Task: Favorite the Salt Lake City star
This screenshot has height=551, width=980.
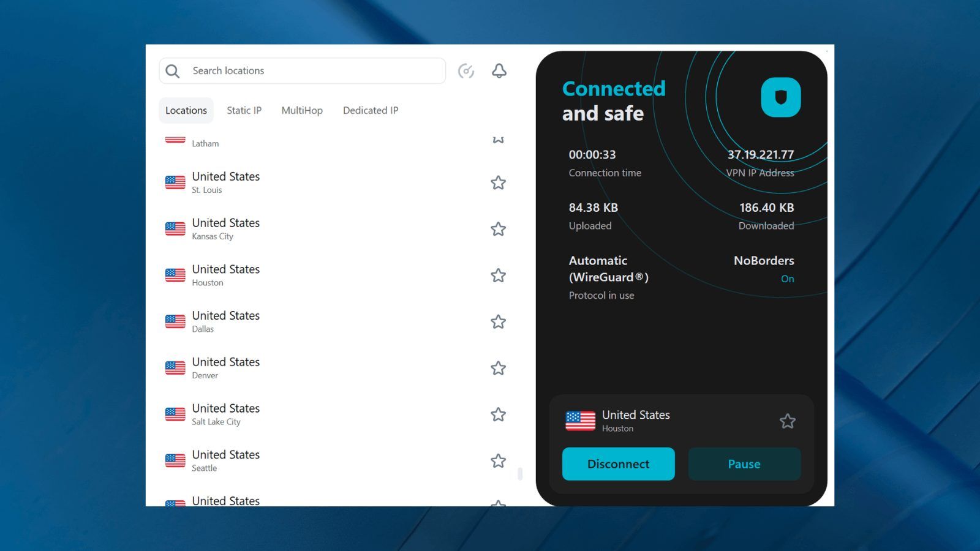Action: pyautogui.click(x=499, y=414)
